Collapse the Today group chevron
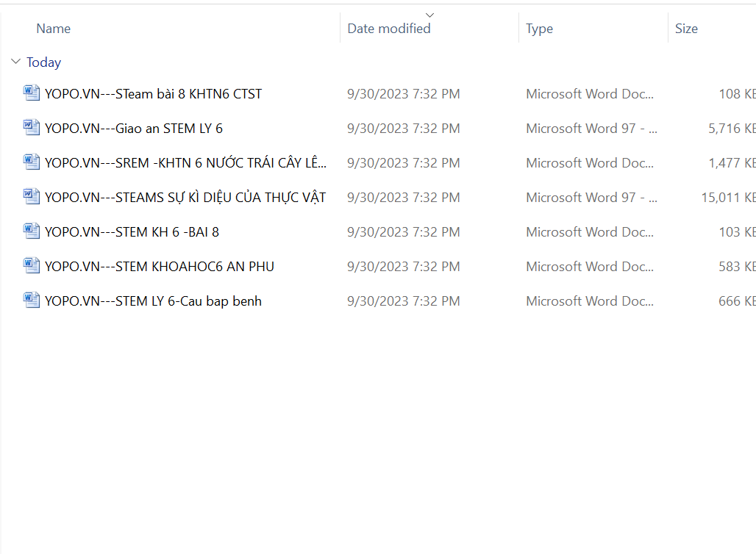The height and width of the screenshot is (554, 756). 15,62
